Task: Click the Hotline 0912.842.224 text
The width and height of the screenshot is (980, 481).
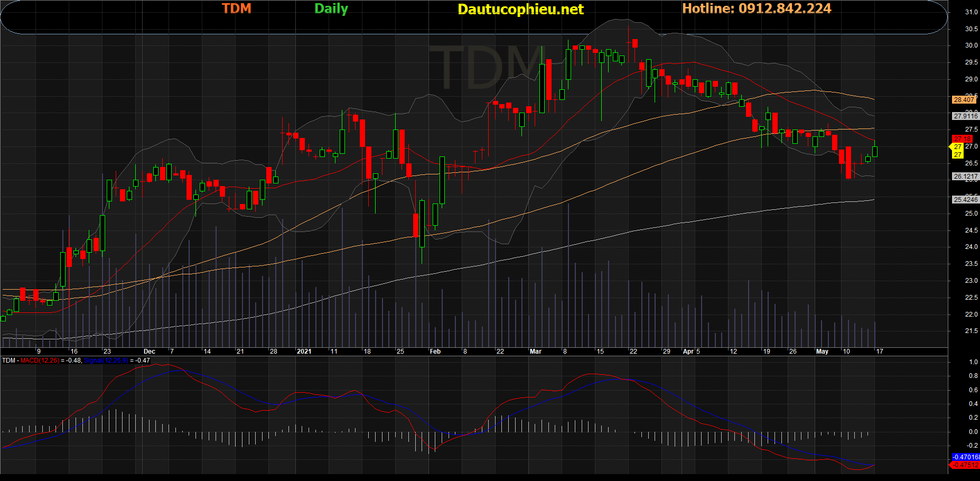Action: click(x=757, y=8)
